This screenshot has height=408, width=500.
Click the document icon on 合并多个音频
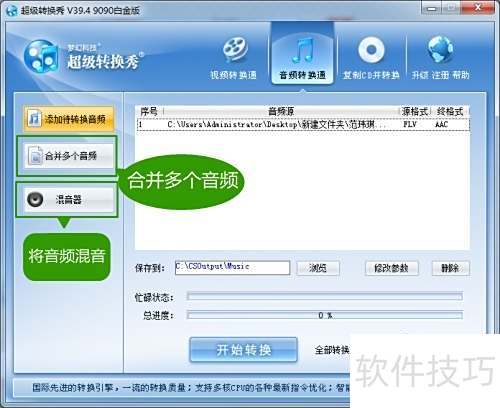coord(35,156)
